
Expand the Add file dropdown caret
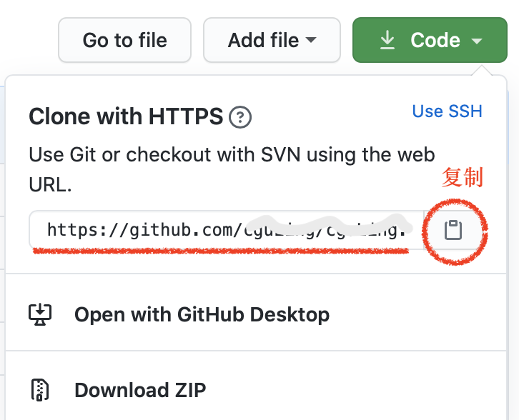[311, 40]
